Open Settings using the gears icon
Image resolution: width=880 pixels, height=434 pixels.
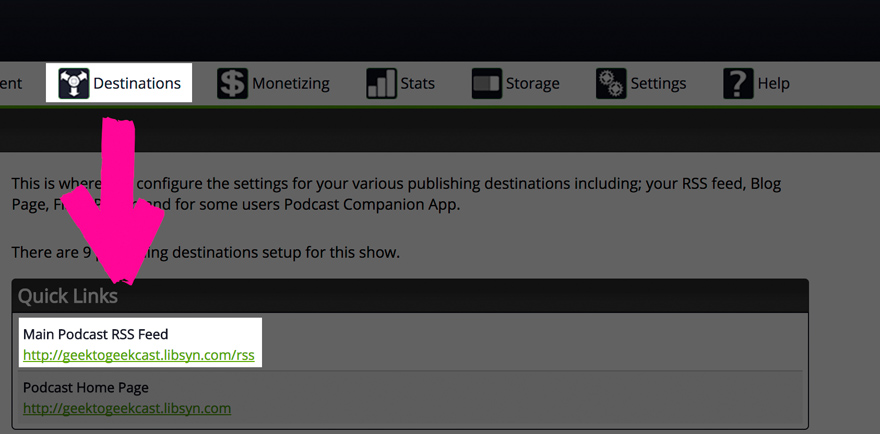[x=611, y=84]
